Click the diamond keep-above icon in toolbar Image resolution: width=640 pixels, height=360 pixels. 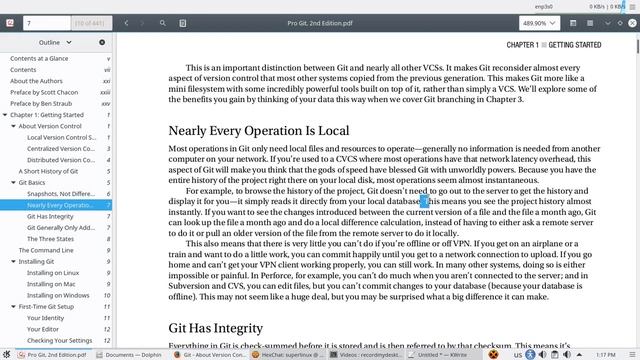coord(620,23)
